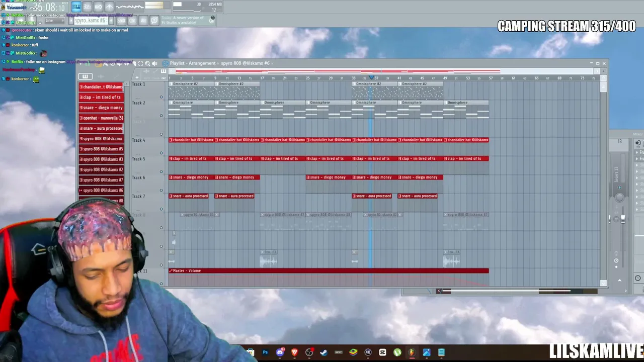The width and height of the screenshot is (644, 362).
Task: Open the pattern selector spyro..kamx #6
Action: pyautogui.click(x=90, y=21)
